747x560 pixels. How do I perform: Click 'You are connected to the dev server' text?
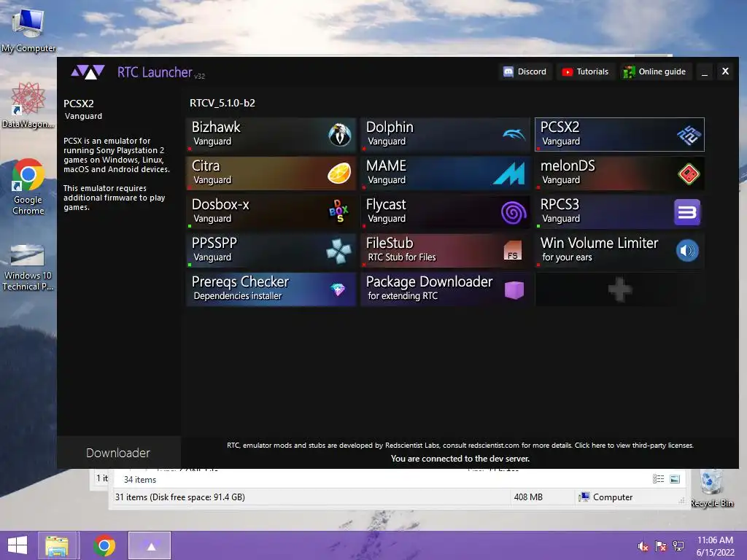[460, 459]
